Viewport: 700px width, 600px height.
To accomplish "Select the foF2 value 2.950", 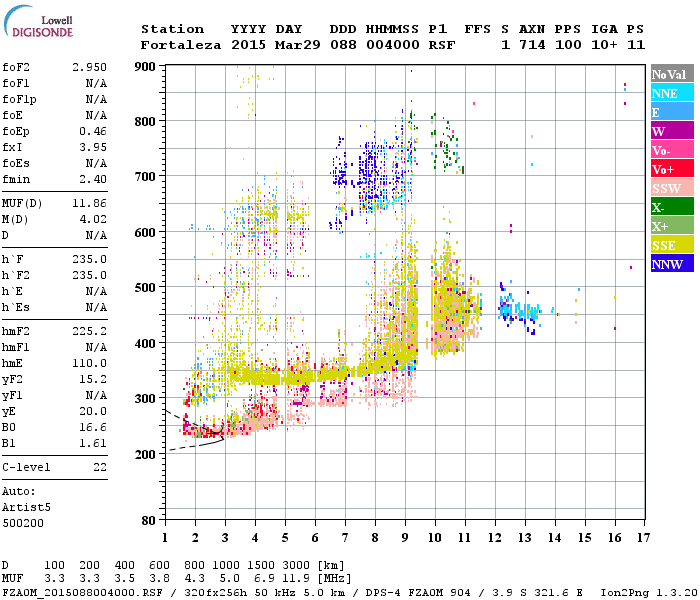I will click(x=89, y=66).
